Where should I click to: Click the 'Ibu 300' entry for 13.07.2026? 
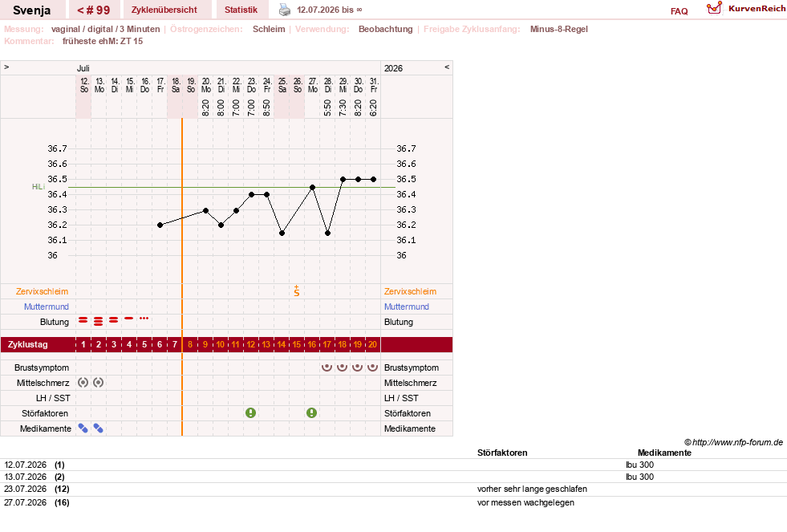[x=639, y=477]
